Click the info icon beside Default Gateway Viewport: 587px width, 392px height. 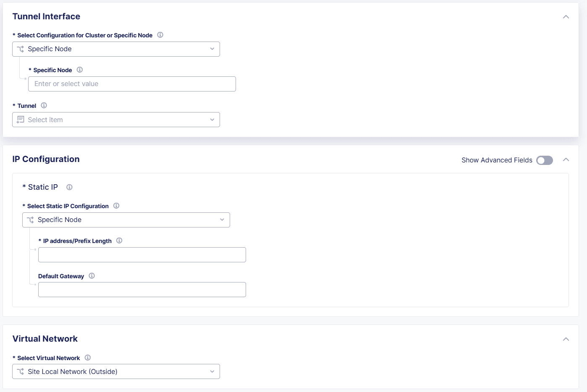pyautogui.click(x=92, y=276)
